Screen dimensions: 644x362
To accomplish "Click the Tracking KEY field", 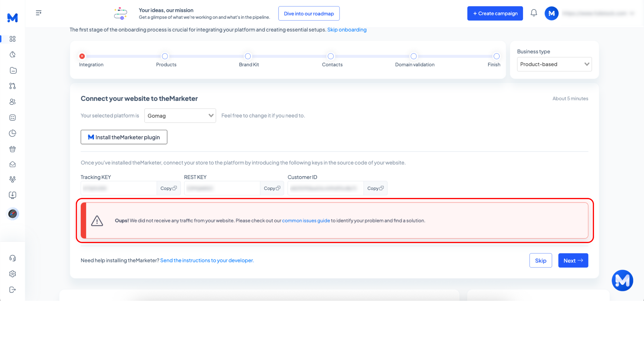I will (x=119, y=188).
